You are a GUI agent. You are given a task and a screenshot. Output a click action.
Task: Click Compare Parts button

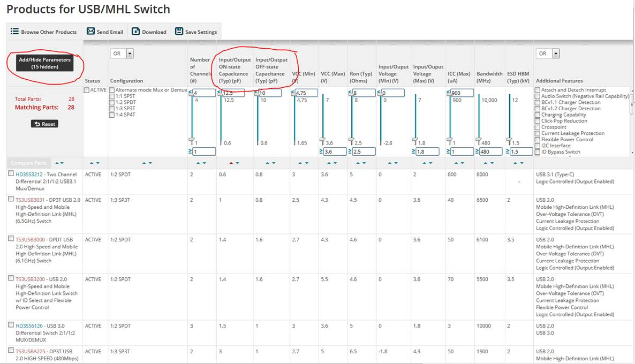29,163
